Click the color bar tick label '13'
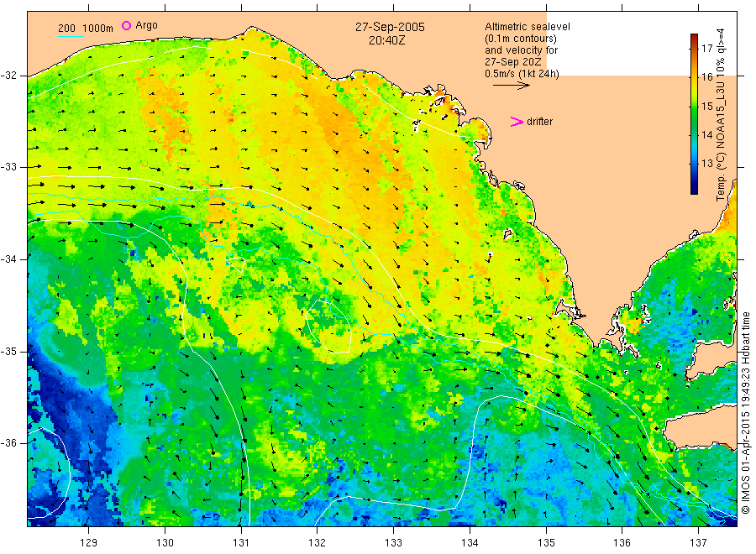Screen dimensions: 756x554 (x=706, y=164)
